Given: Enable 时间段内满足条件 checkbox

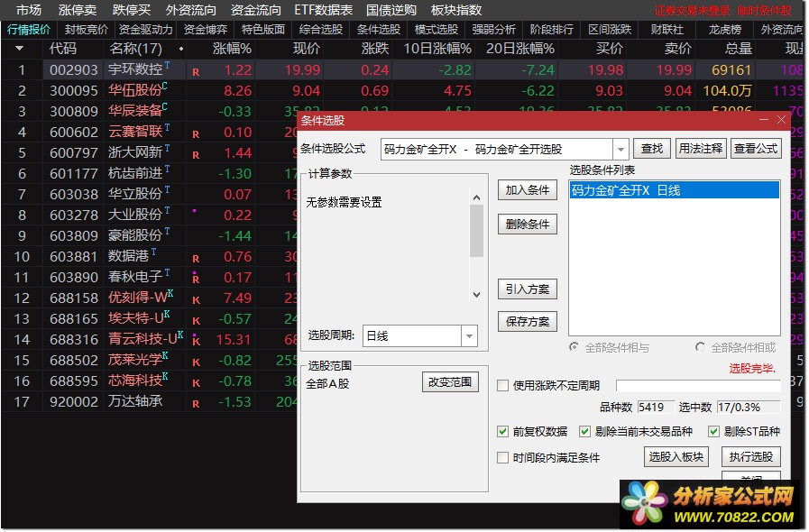Looking at the screenshot, I should click(x=502, y=457).
